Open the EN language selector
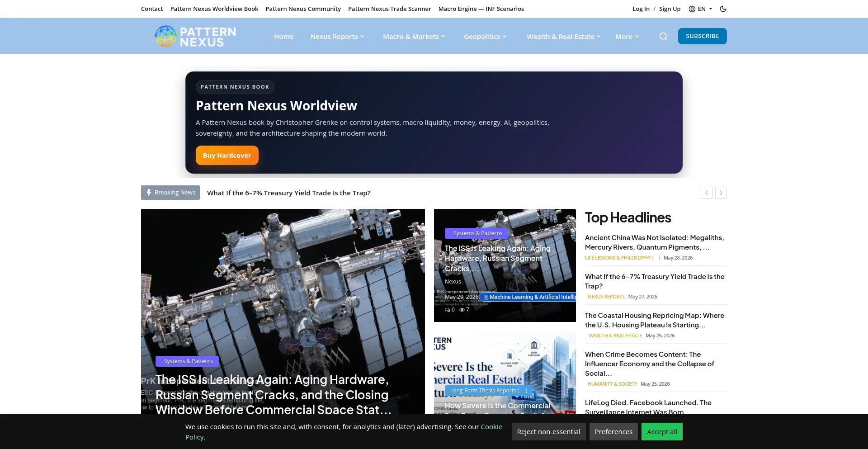This screenshot has height=449, width=868. 700,9
